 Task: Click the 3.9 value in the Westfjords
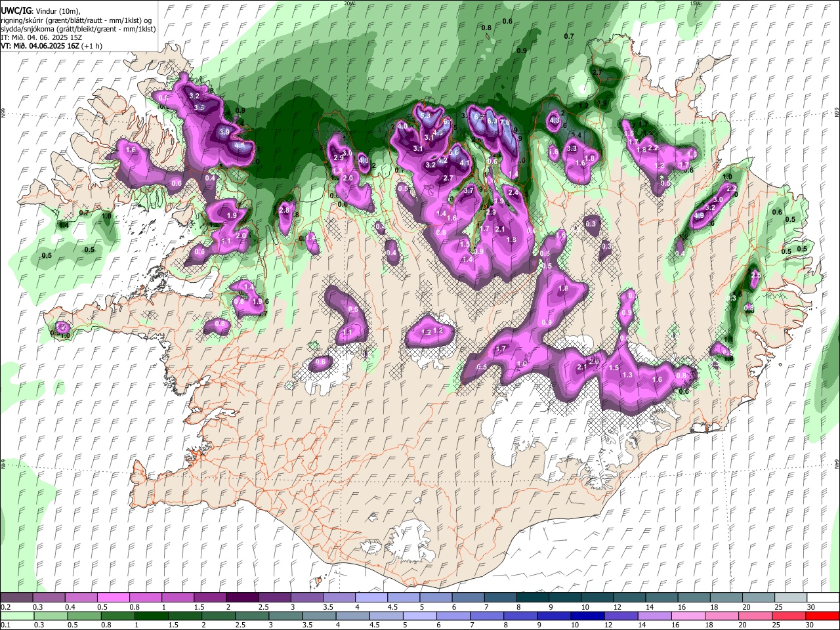coord(224,132)
